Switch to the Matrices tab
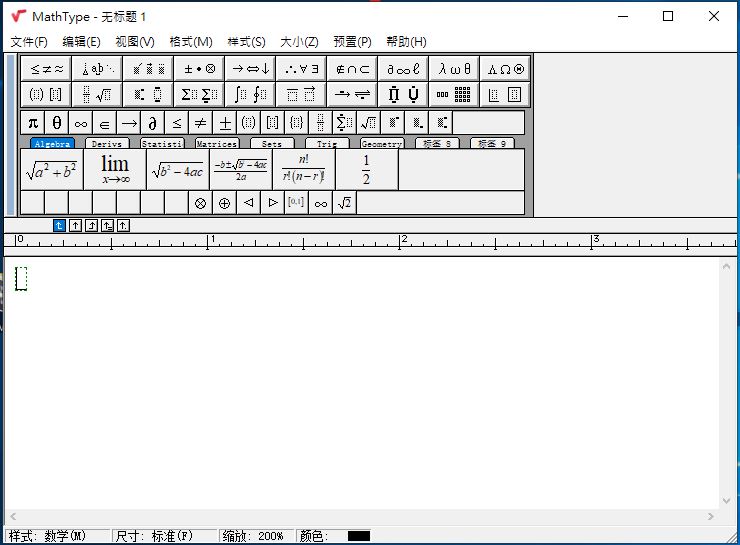Screen dimensions: 740x545 [216, 144]
